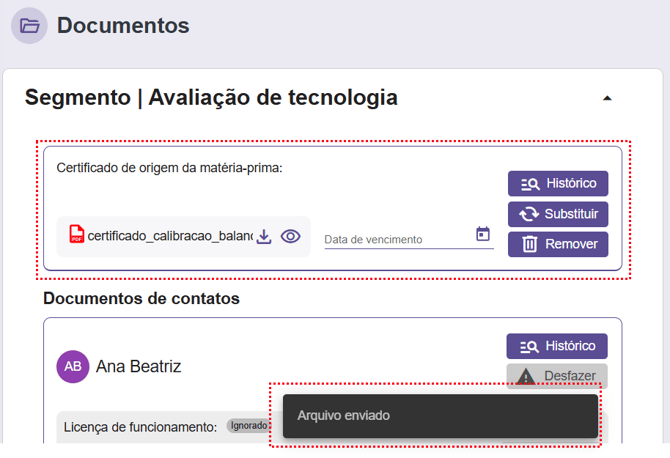Select the Ana Beatriz contact name
The image size is (670, 458).
[139, 367]
